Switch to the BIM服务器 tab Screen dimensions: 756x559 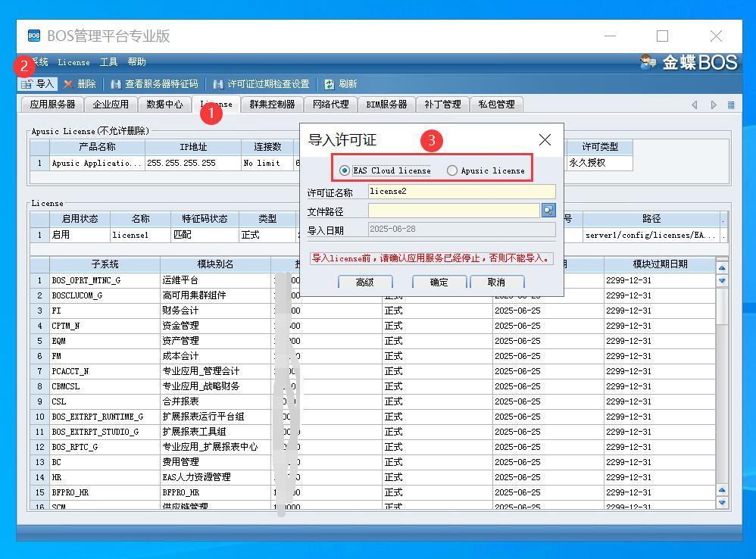click(x=386, y=104)
